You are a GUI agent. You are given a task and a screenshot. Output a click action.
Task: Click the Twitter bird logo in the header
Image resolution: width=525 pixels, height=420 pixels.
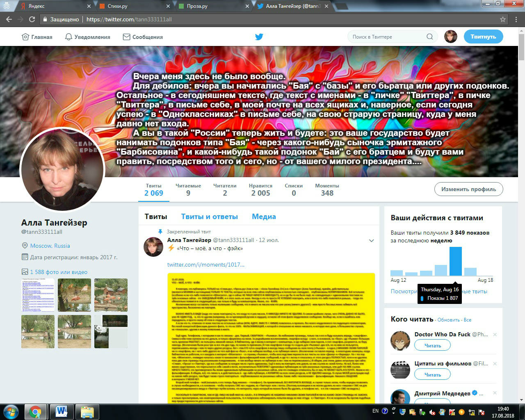click(x=259, y=37)
